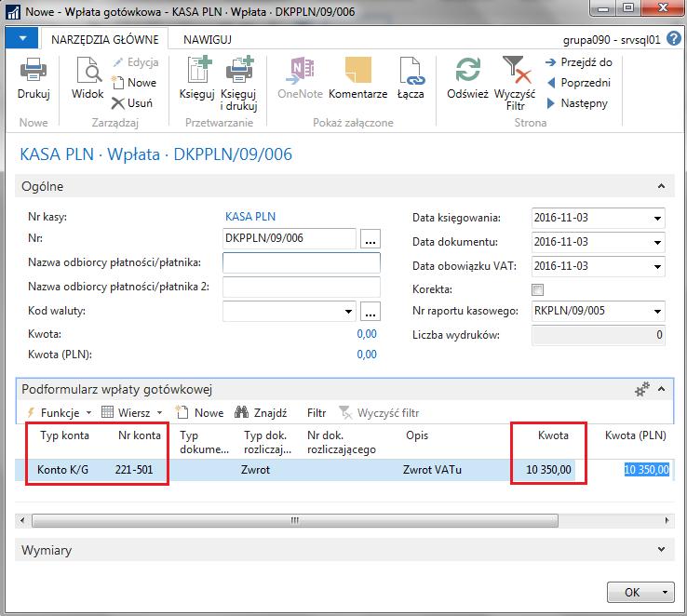The image size is (687, 616).
Task: Open KASA PLN link
Action: click(x=250, y=217)
